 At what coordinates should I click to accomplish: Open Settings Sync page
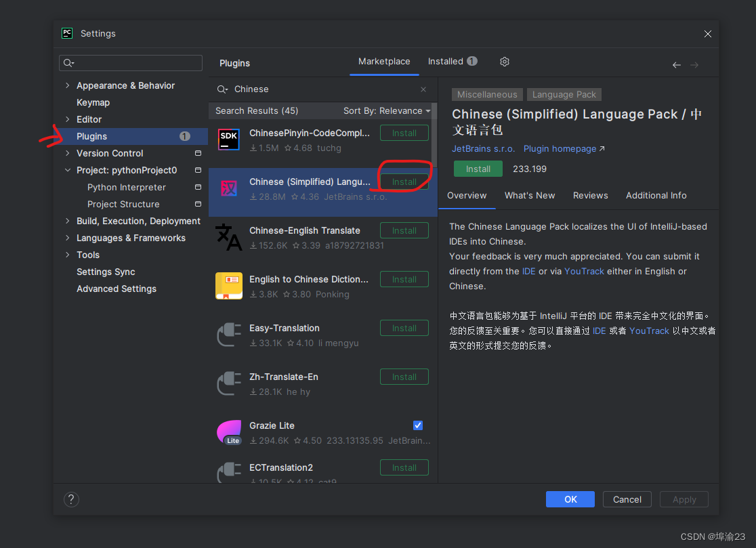(106, 272)
